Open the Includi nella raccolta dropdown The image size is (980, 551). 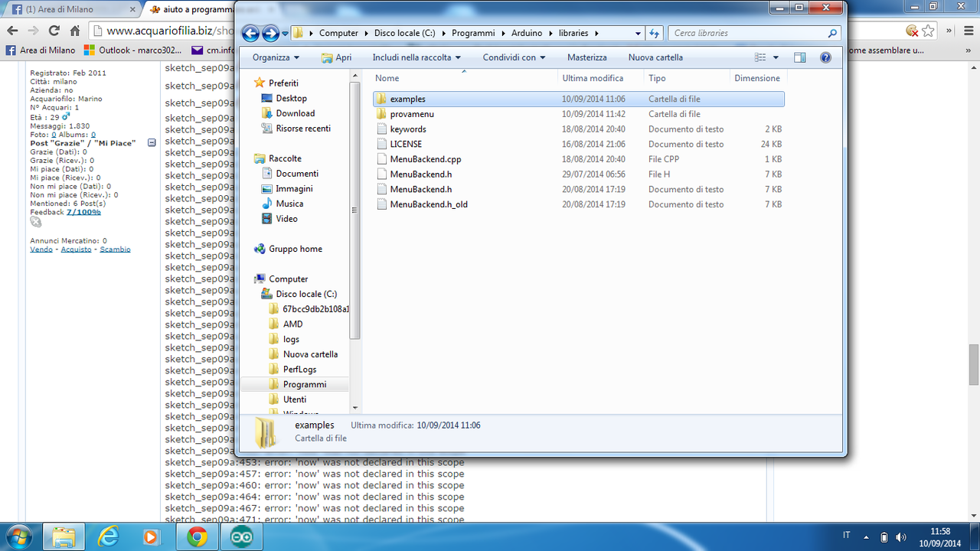(416, 57)
